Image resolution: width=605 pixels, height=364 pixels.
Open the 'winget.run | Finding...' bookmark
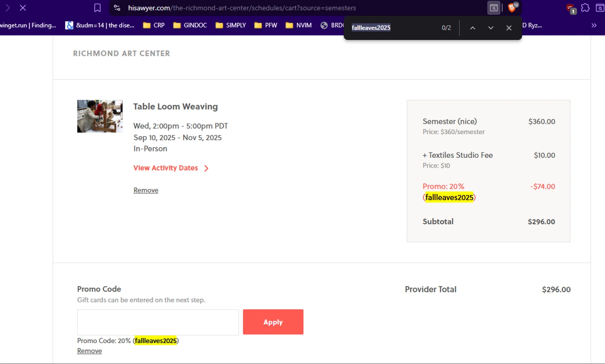tap(28, 25)
